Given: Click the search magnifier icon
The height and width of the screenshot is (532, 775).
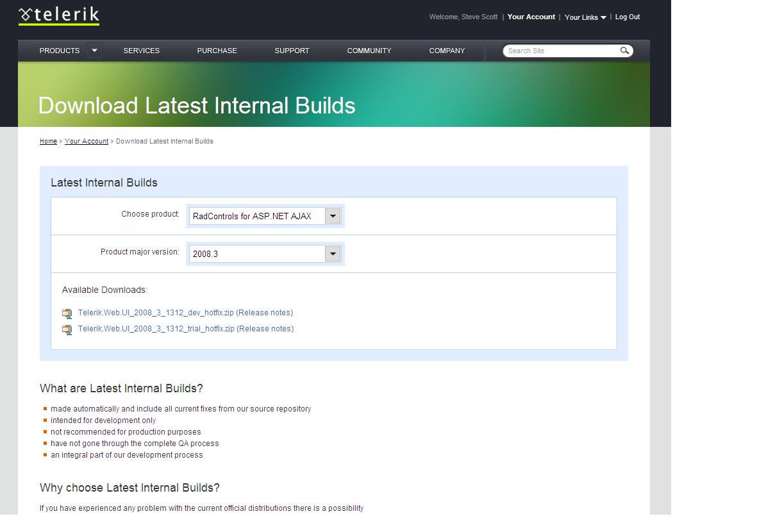Looking at the screenshot, I should point(624,51).
